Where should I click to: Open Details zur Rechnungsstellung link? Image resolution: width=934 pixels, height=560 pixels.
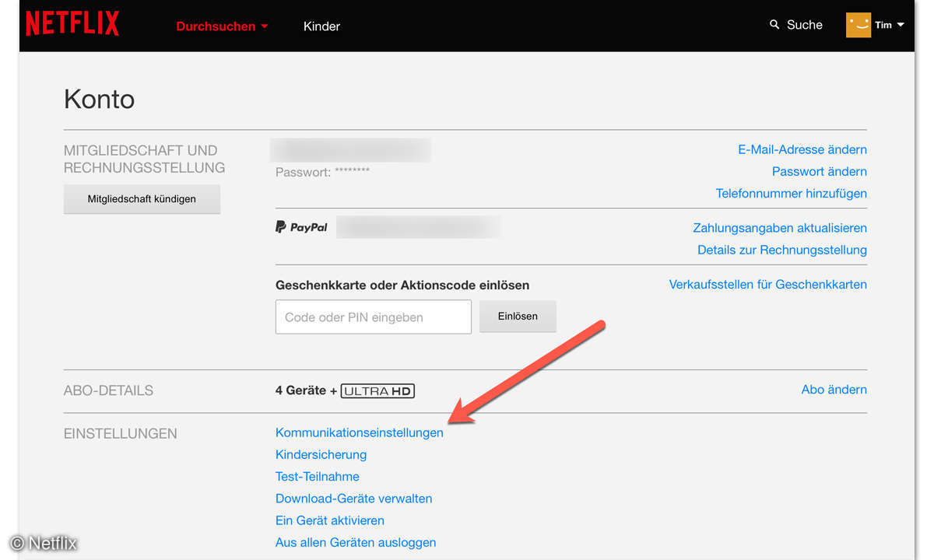782,250
